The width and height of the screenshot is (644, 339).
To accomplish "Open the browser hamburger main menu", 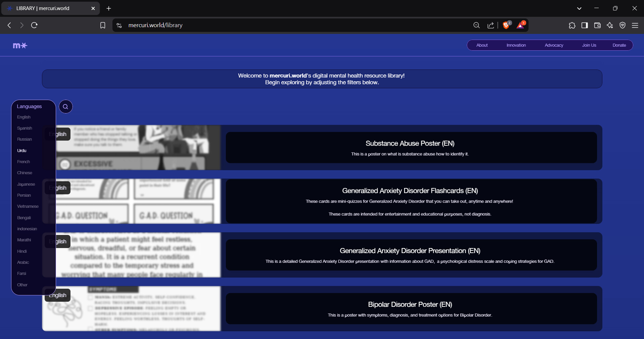I will [635, 26].
